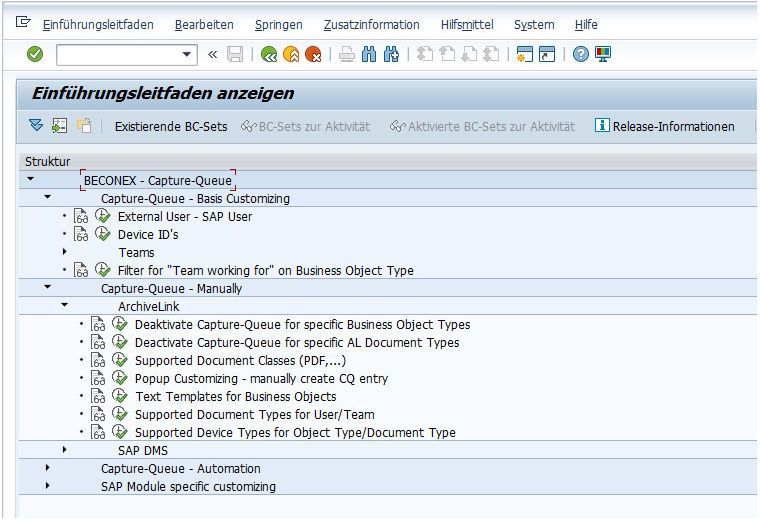Open Help via blue question mark icon
The height and width of the screenshot is (520, 760).
(x=581, y=54)
